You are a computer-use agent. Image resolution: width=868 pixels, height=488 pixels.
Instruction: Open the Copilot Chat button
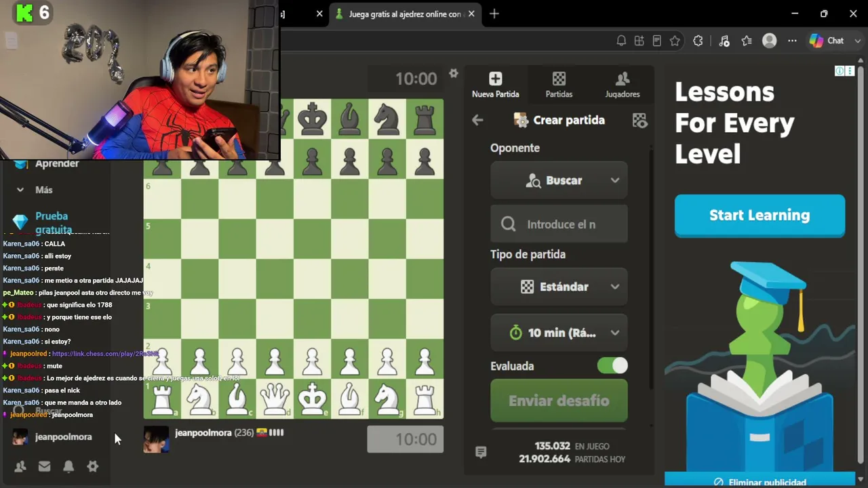(827, 41)
